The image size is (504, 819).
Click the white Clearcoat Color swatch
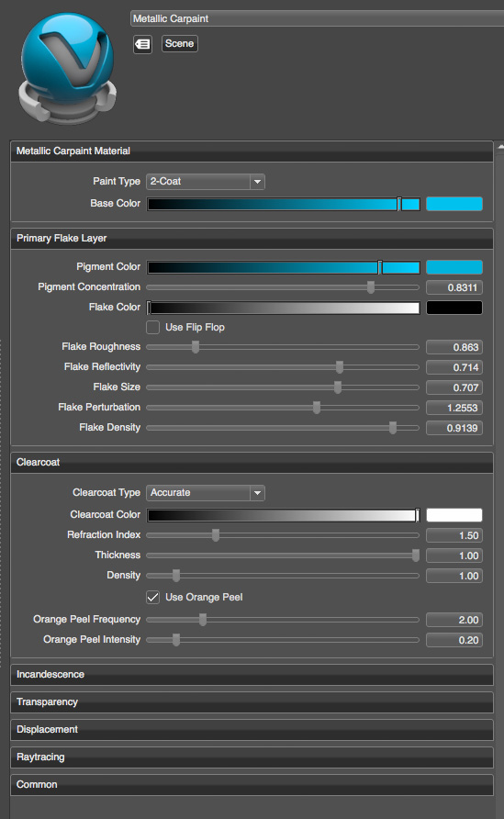(454, 515)
